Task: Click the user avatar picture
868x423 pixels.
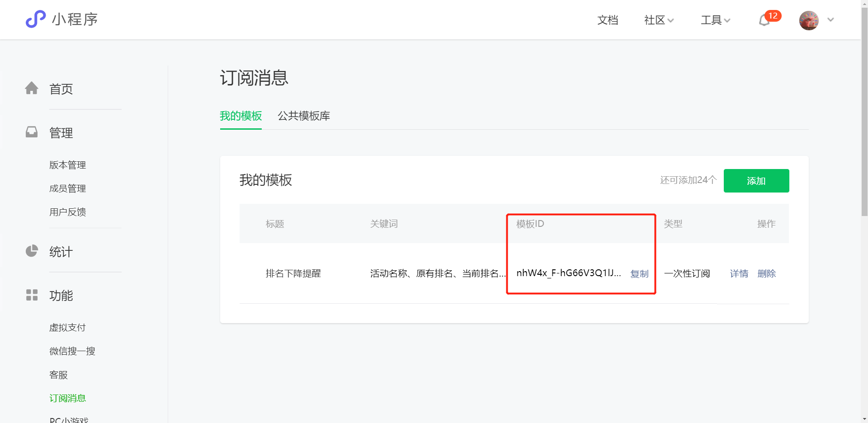Action: 809,20
